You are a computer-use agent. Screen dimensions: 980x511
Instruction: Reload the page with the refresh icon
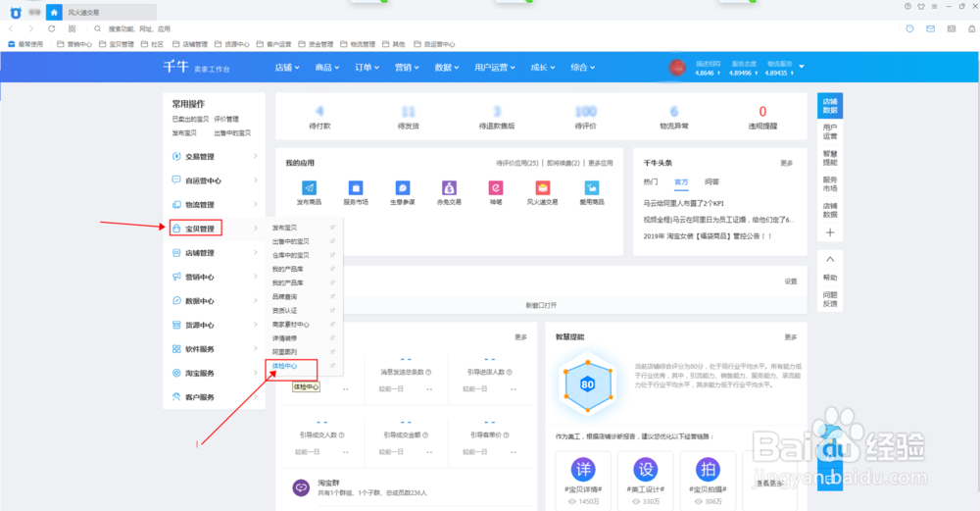click(52, 28)
